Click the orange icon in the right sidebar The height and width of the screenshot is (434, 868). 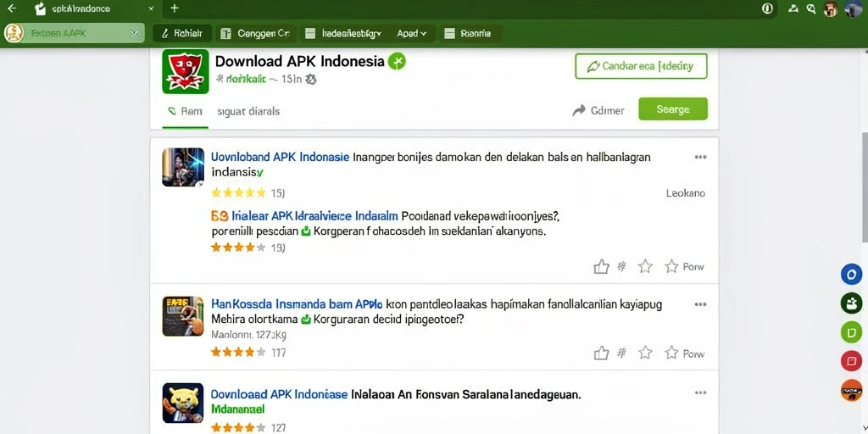click(x=851, y=391)
